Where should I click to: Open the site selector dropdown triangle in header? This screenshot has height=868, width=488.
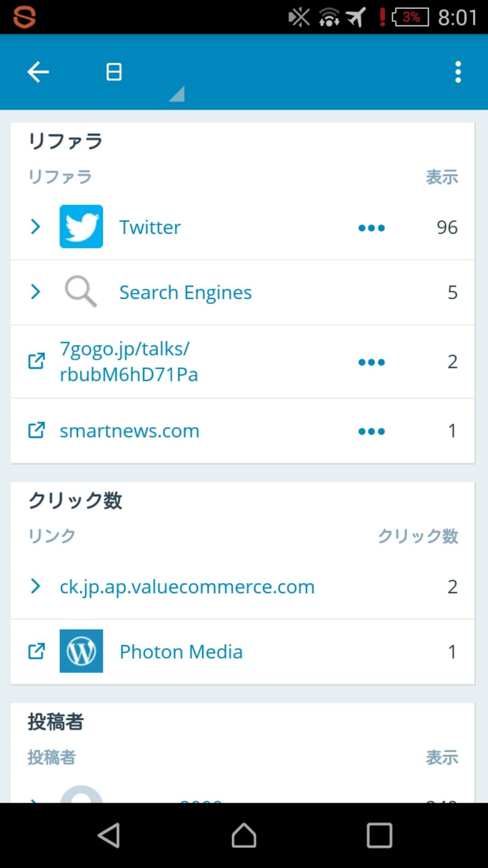[x=177, y=94]
